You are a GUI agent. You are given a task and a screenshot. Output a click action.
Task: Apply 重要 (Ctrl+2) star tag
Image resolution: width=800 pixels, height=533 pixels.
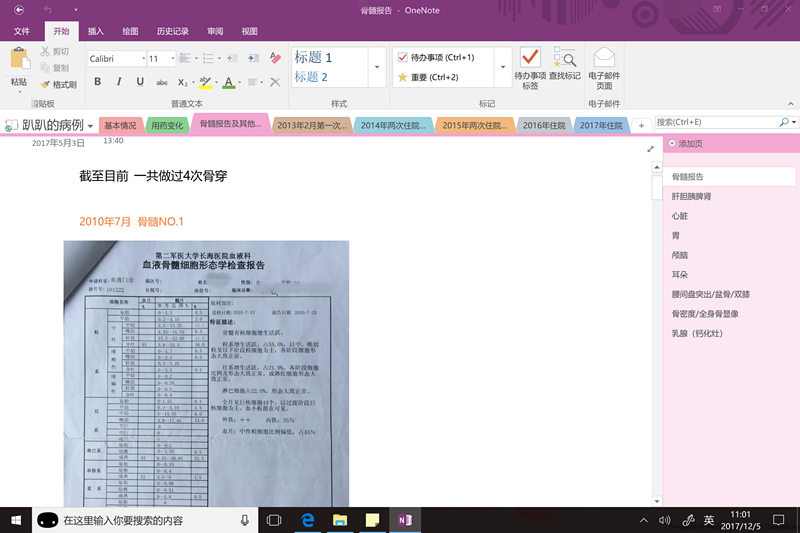pyautogui.click(x=429, y=77)
